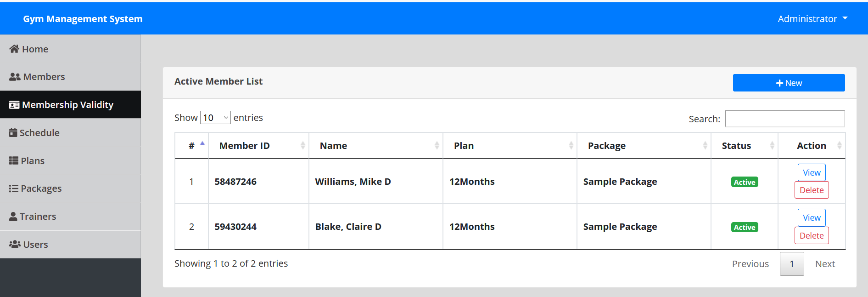Image resolution: width=868 pixels, height=297 pixels.
Task: Select the Members icon
Action: click(14, 76)
